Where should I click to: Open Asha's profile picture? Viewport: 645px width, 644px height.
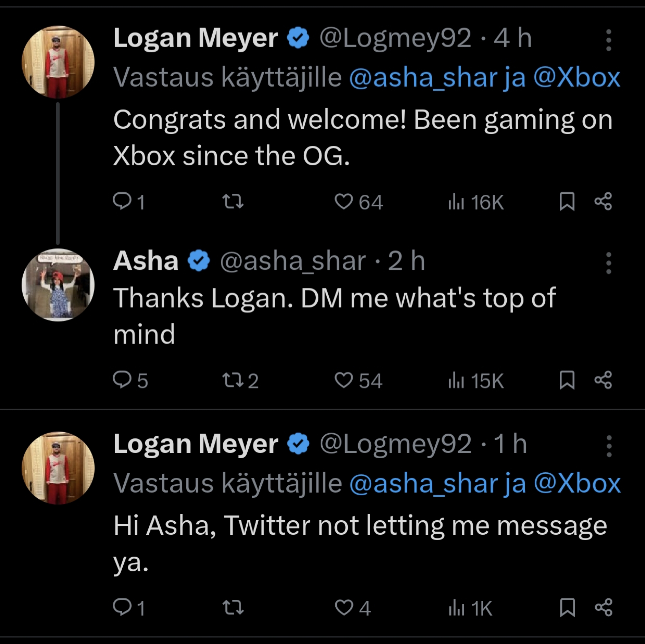58,285
